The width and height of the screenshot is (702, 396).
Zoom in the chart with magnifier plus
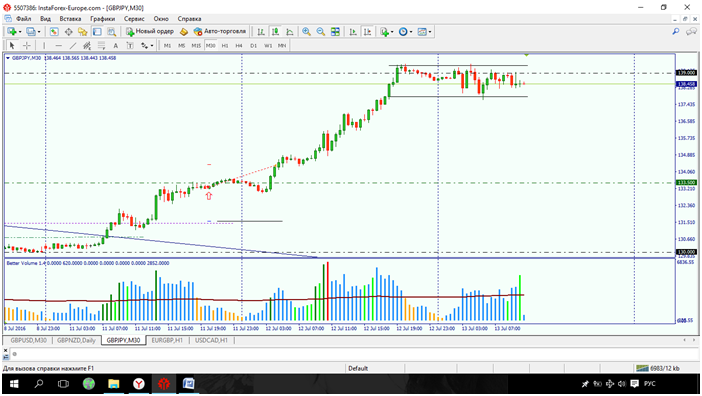306,31
